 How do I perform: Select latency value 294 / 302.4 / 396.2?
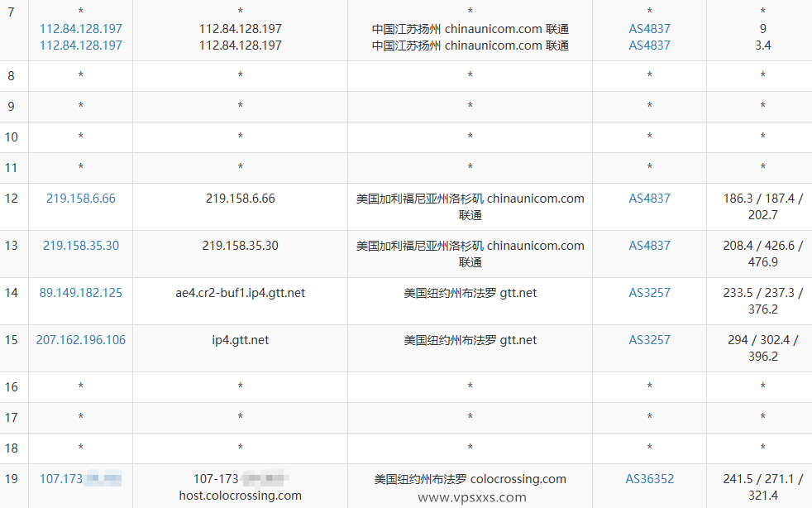[763, 348]
